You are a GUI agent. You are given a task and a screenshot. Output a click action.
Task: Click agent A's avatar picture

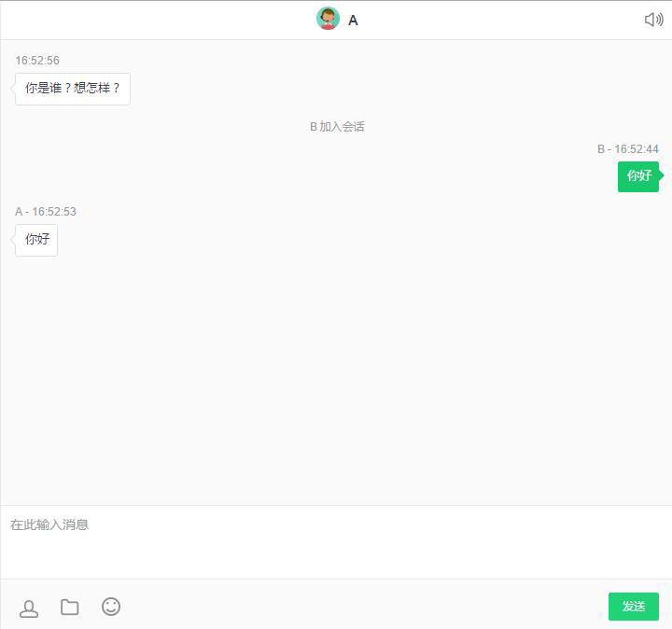coord(328,19)
